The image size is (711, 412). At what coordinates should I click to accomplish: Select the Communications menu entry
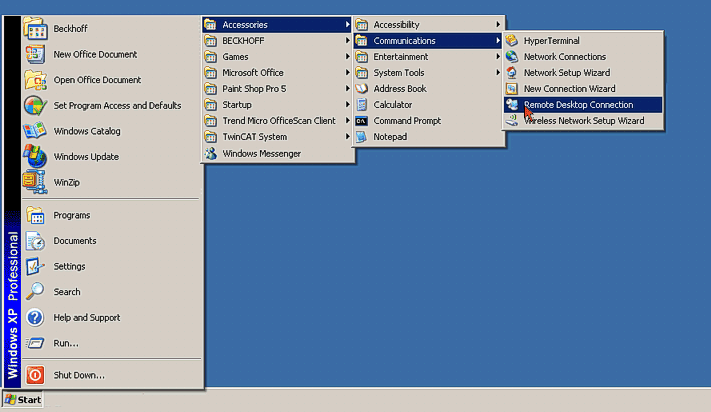pyautogui.click(x=428, y=41)
